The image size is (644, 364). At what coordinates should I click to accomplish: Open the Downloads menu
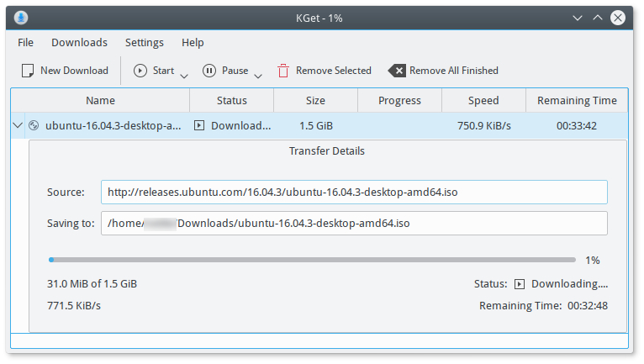pyautogui.click(x=79, y=42)
